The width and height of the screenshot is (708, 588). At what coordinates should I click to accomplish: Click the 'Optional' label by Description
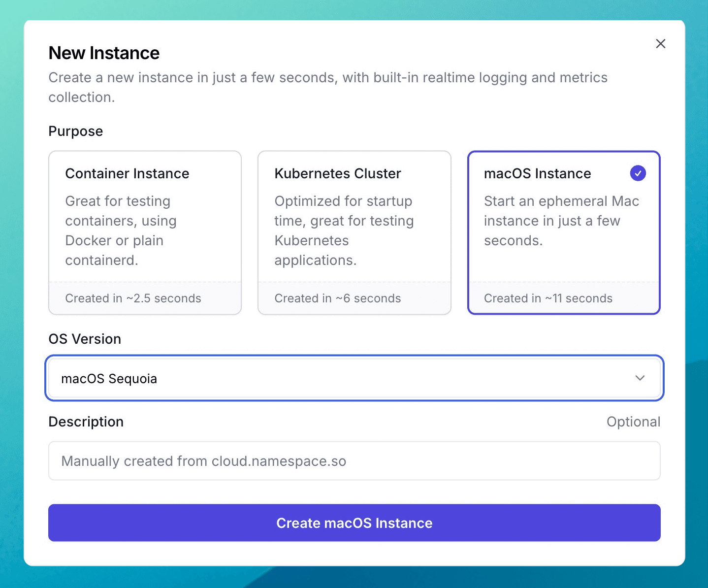click(x=633, y=422)
